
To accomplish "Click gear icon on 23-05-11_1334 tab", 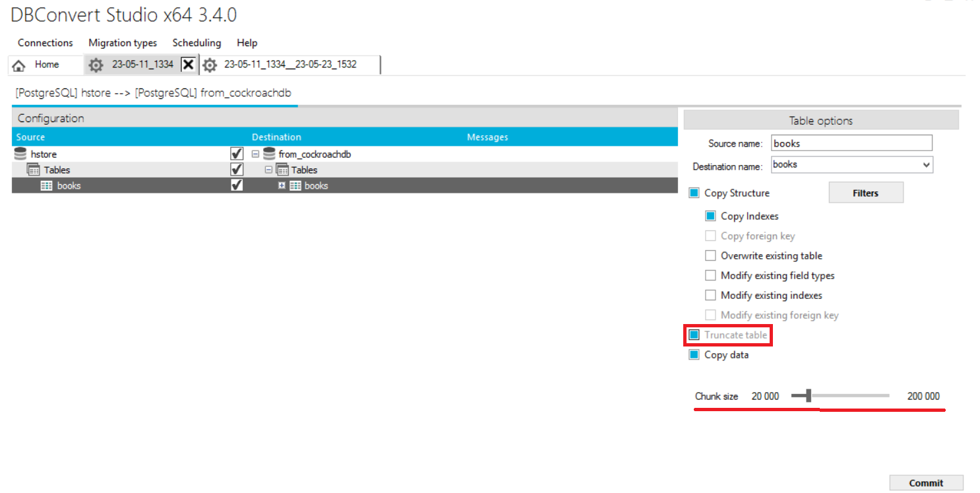I will tap(96, 65).
